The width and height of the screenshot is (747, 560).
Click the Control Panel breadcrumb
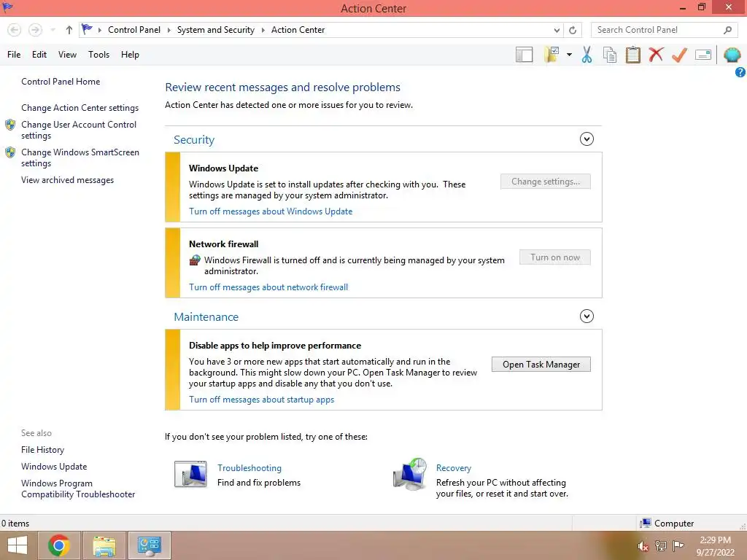[134, 30]
